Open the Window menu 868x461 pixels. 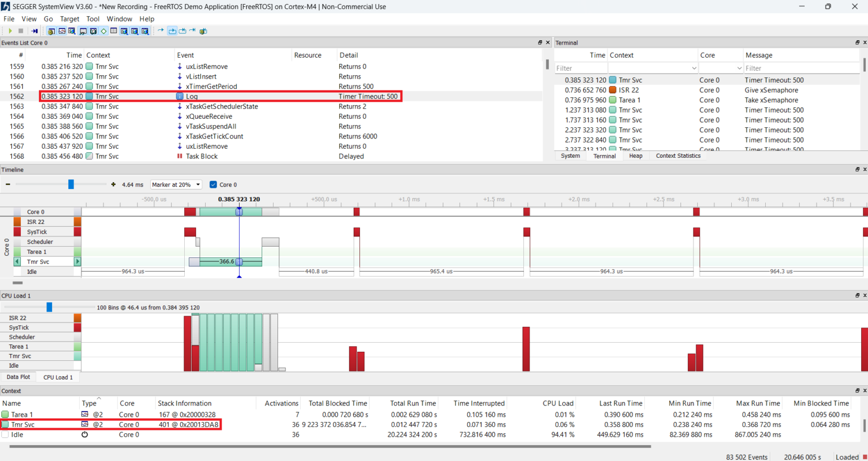[119, 19]
